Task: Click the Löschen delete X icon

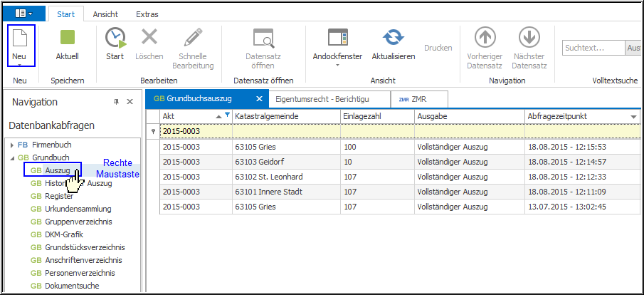Action: click(x=149, y=38)
